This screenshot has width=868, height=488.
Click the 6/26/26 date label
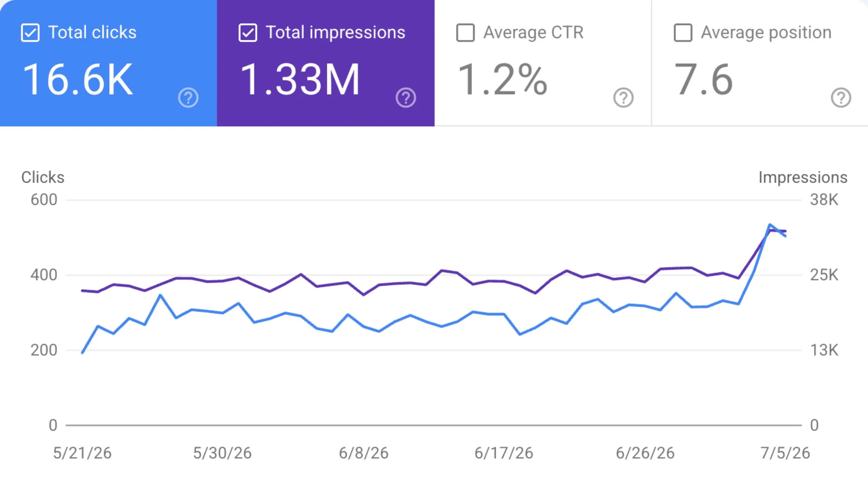645,453
